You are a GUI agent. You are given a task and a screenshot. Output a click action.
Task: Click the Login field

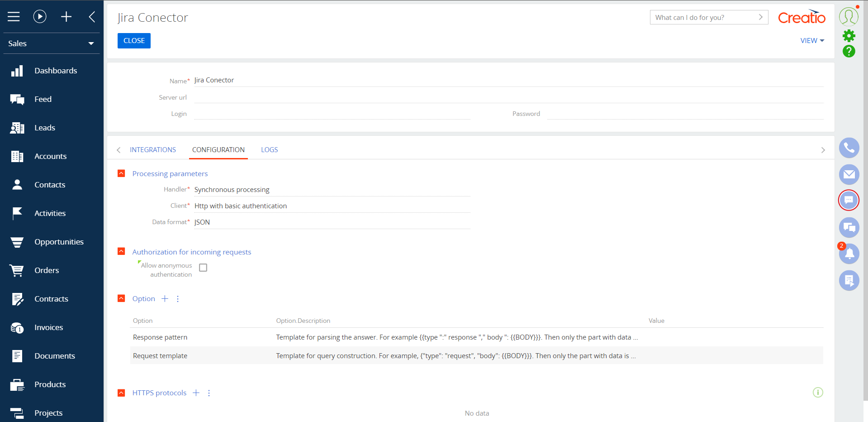point(332,113)
